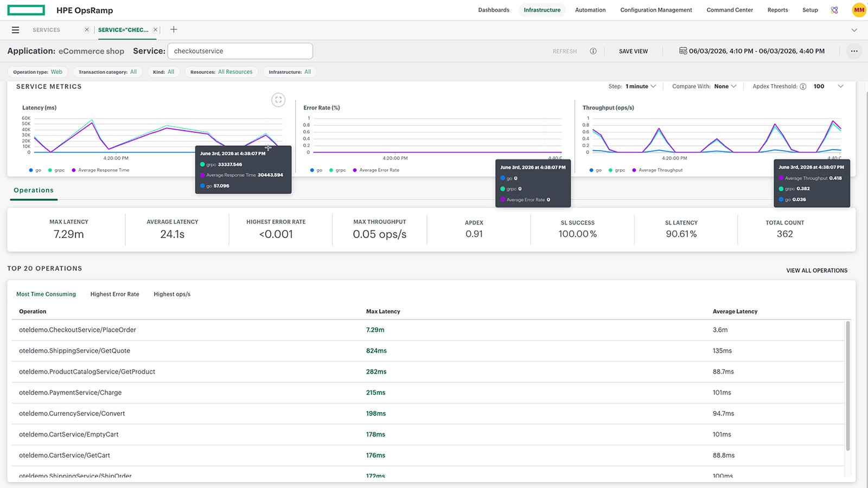
Task: Toggle grpc series in Throughput legend
Action: pyautogui.click(x=617, y=170)
